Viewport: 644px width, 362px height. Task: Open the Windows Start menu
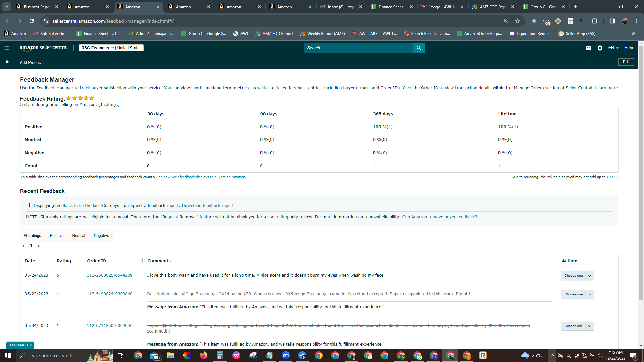click(8, 355)
